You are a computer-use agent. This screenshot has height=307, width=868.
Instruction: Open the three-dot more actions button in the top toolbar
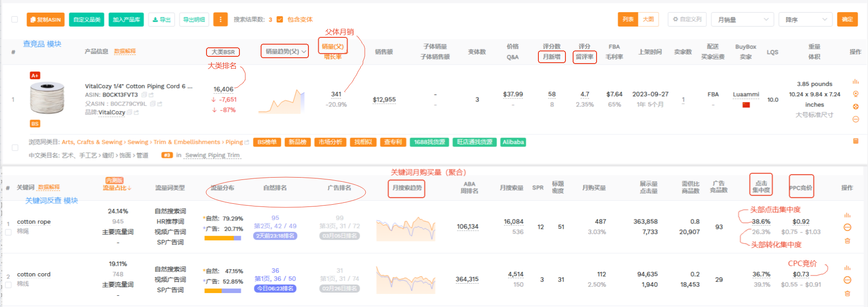(220, 19)
